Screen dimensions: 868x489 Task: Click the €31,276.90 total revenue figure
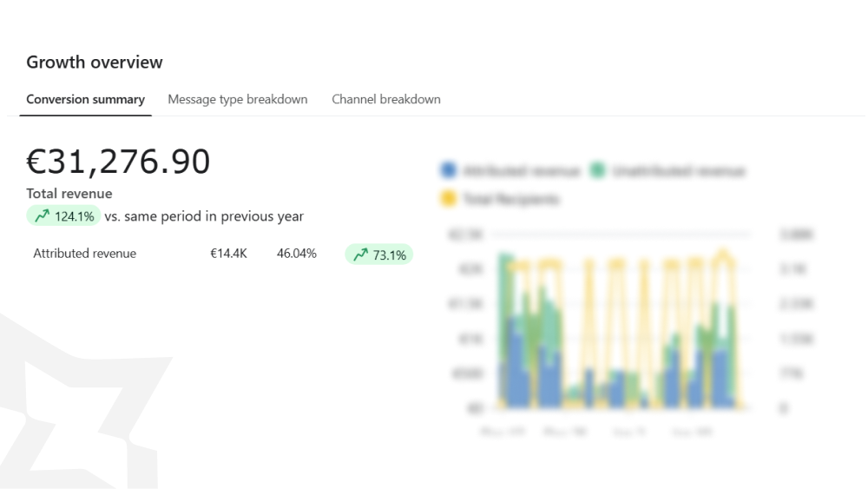click(118, 162)
